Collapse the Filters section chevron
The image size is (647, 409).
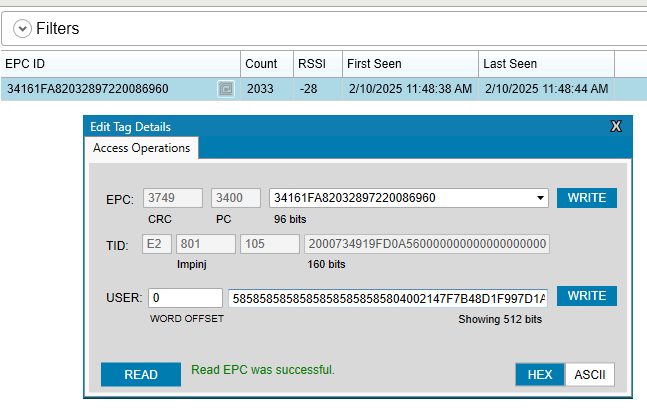(x=22, y=29)
